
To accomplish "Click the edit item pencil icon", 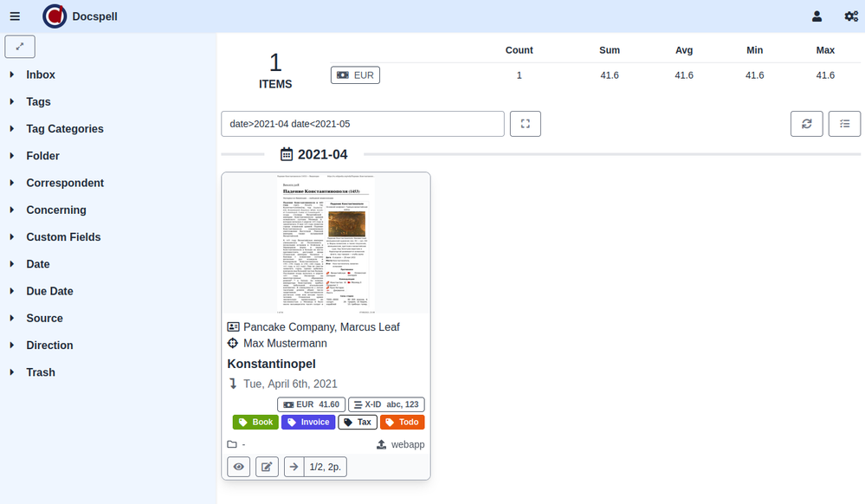I will [x=267, y=467].
